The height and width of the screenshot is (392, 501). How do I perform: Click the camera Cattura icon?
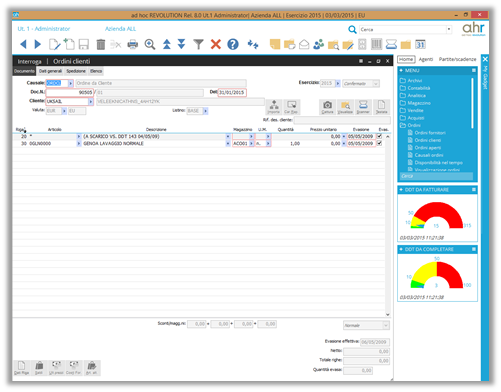coord(327,107)
